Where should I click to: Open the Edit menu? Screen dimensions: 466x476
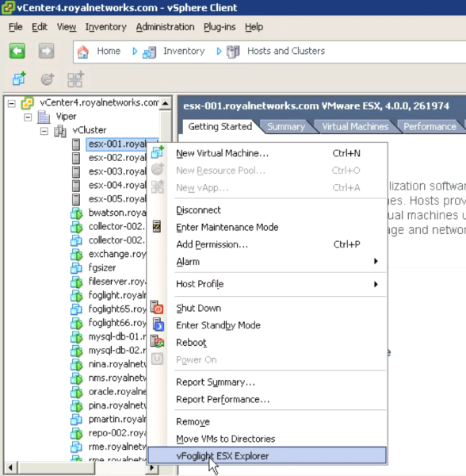coord(40,27)
